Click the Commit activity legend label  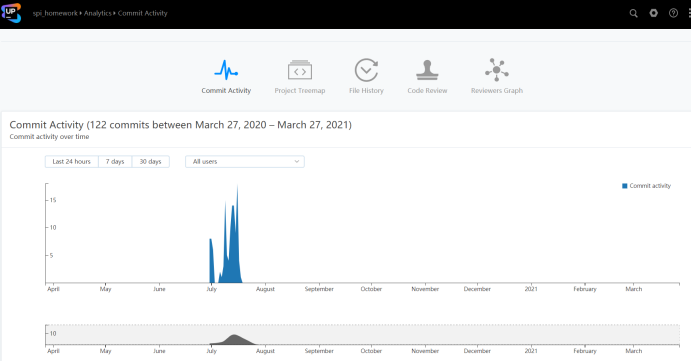click(x=650, y=186)
